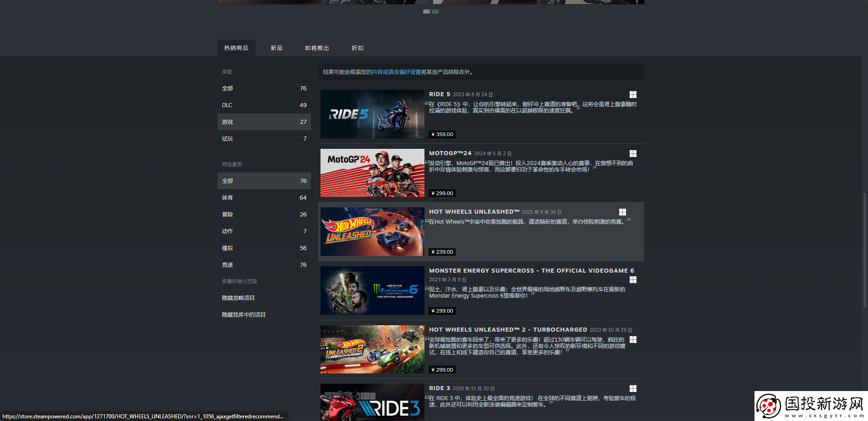868x421 pixels.
Task: Click the MOTOGP™24 title
Action: click(450, 153)
